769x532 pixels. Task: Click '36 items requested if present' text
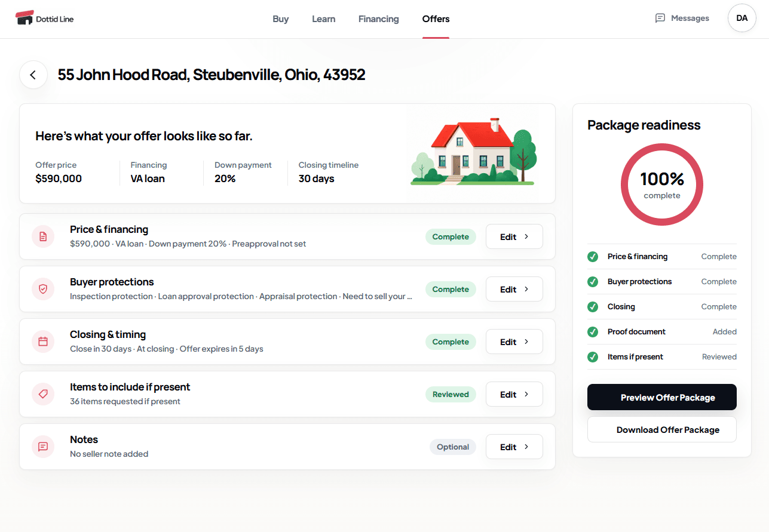click(x=125, y=401)
